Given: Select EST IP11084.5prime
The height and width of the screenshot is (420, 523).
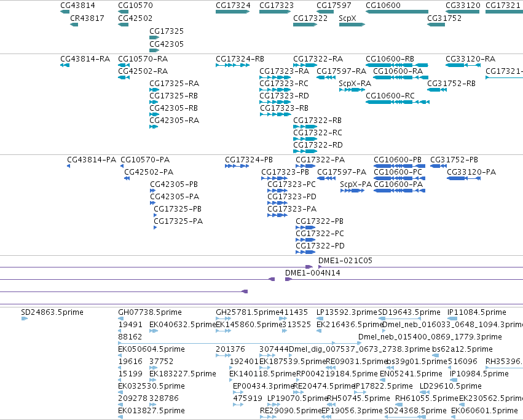Looking at the screenshot, I should click(452, 319).
